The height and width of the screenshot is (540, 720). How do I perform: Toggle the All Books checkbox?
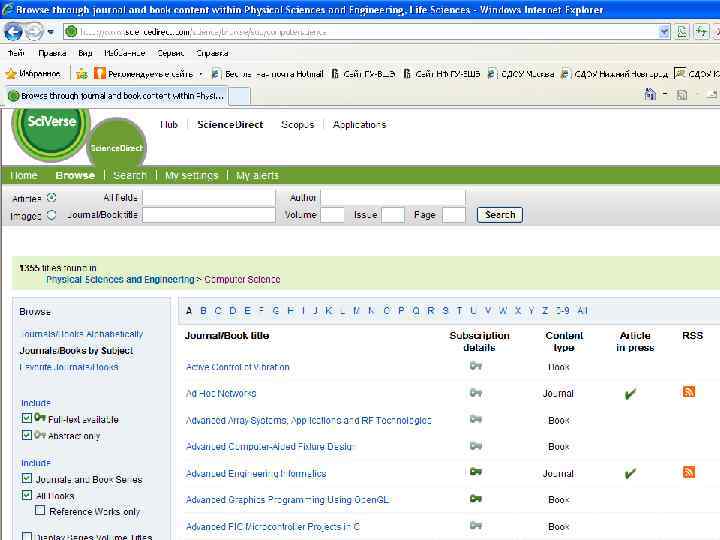coord(27,495)
